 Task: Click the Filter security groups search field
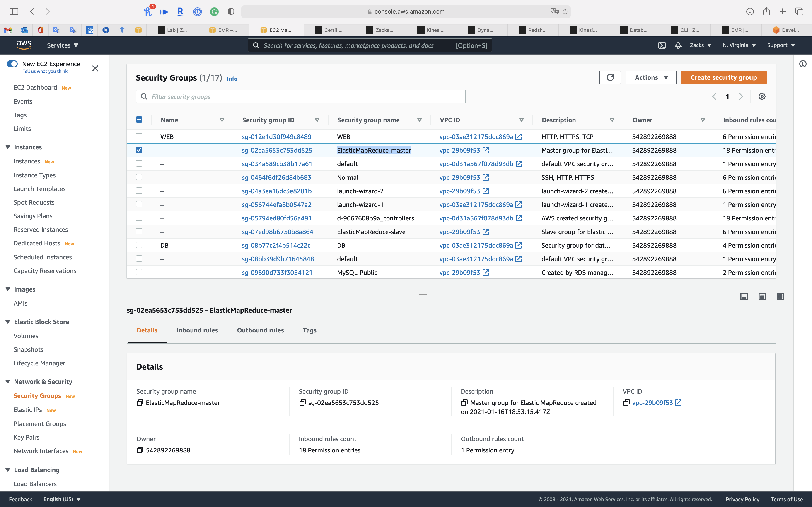[300, 97]
